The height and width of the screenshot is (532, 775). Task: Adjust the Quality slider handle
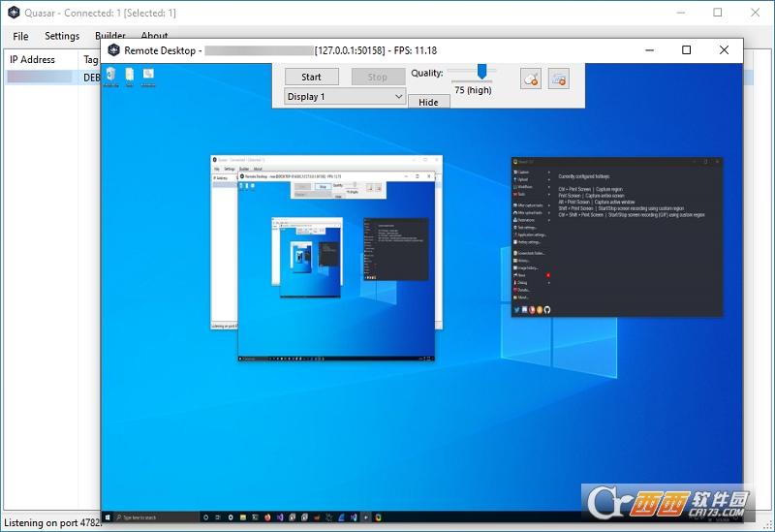pyautogui.click(x=481, y=71)
